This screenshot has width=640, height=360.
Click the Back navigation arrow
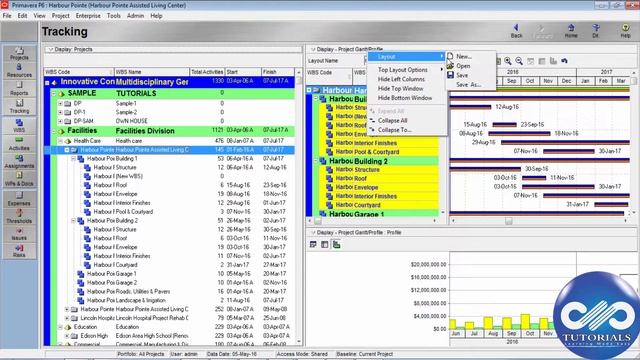tap(516, 31)
